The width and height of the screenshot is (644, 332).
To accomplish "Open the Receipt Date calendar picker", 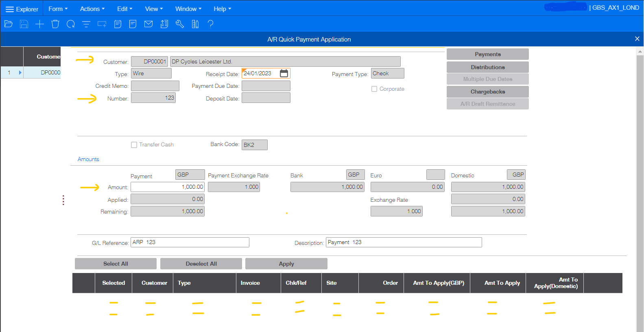I will 284,74.
